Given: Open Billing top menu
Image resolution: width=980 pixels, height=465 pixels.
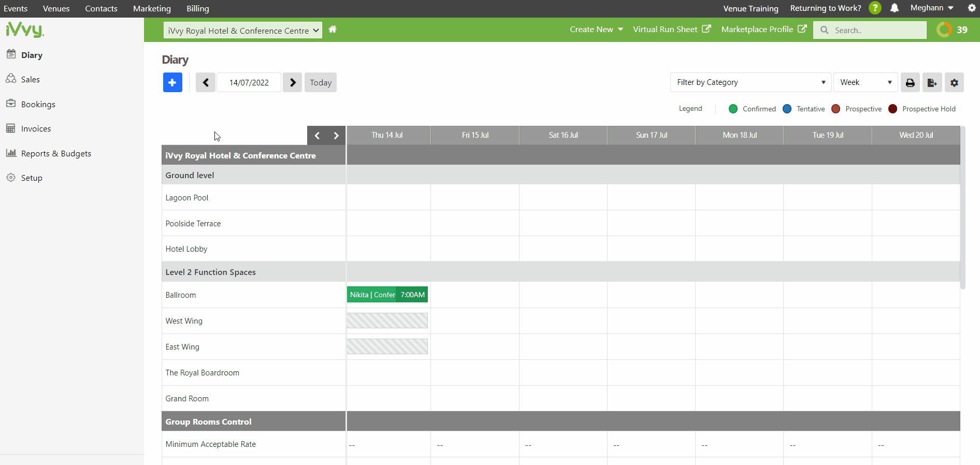Looking at the screenshot, I should pos(198,9).
